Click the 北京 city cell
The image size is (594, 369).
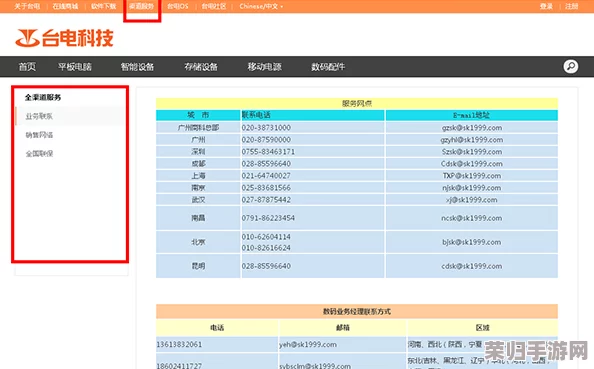click(x=198, y=242)
